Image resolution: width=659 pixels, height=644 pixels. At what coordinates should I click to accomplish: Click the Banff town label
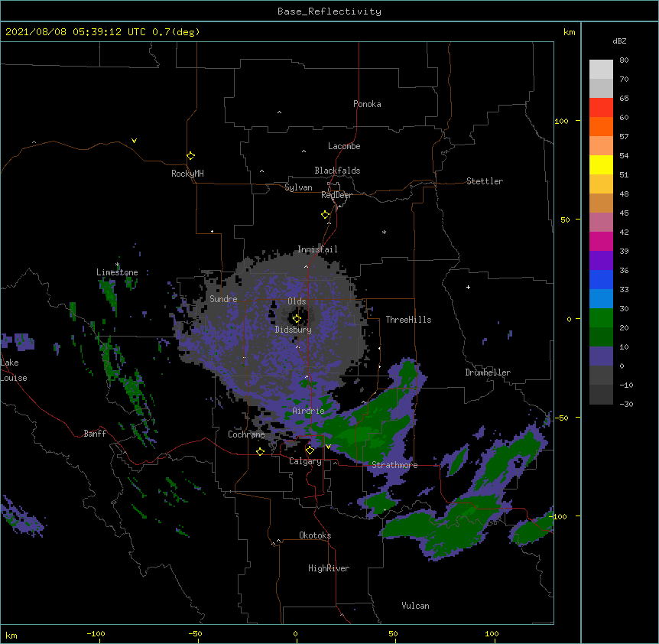[95, 434]
